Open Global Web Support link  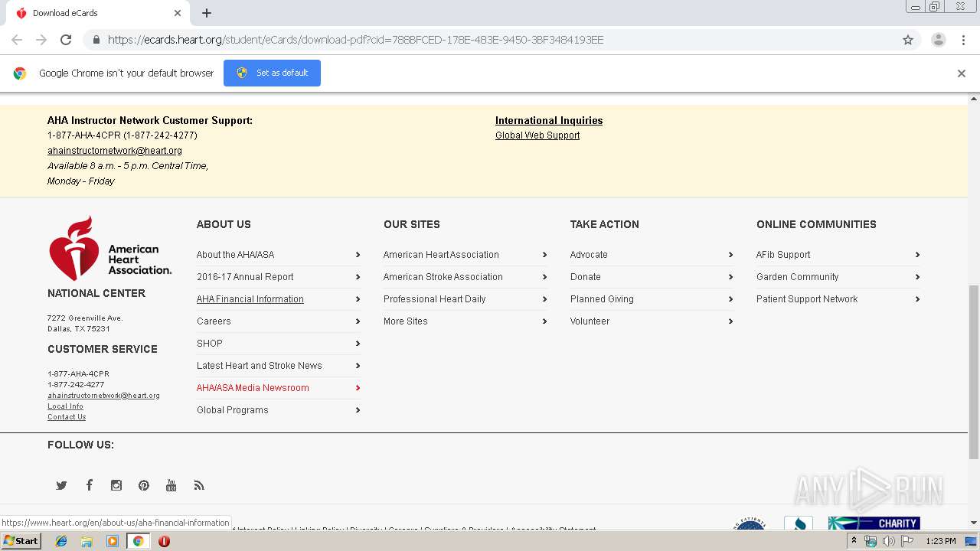pos(537,135)
